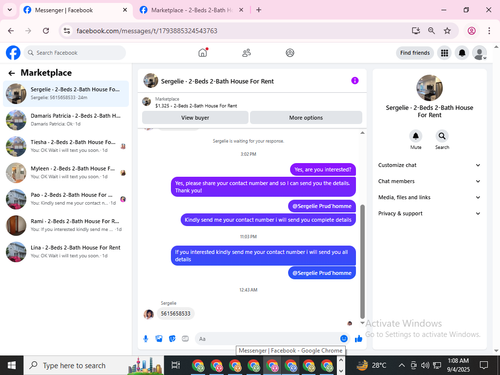Bookmark this page with the star icon
Screen dimensions: 500x375
[447, 31]
